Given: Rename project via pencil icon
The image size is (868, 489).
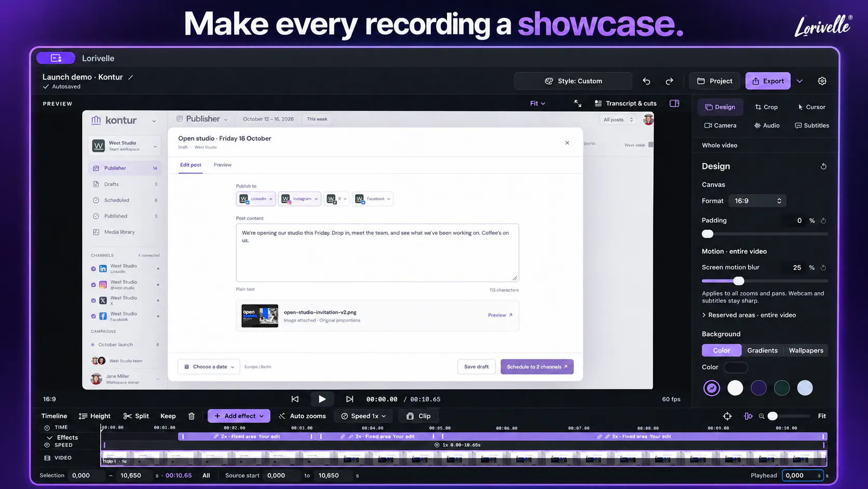Looking at the screenshot, I should [x=131, y=77].
